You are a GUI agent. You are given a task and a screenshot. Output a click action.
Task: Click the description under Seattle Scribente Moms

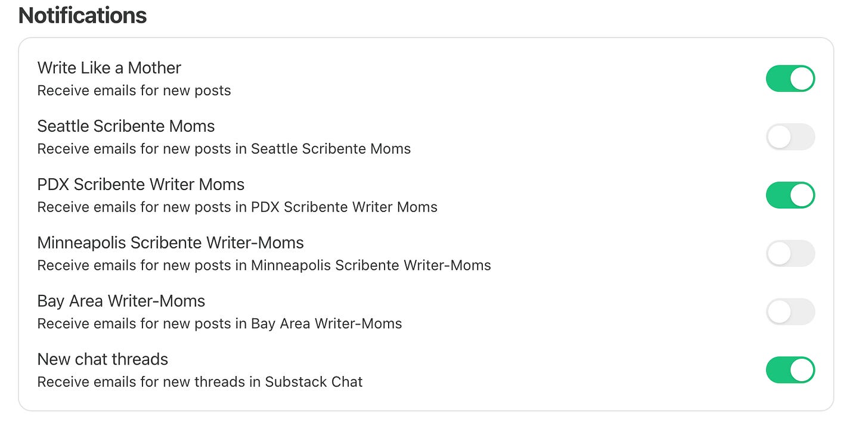pos(224,149)
